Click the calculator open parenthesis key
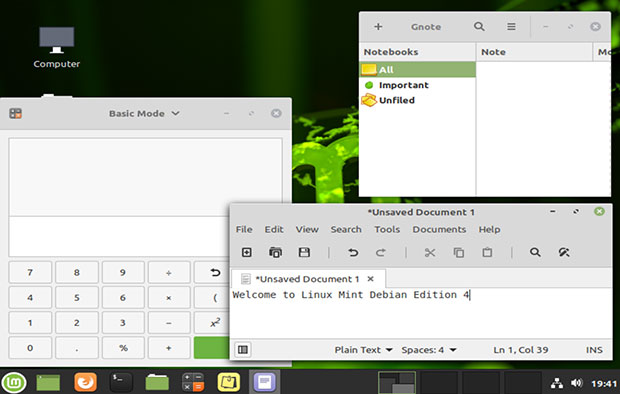Viewport: 620px width, 394px height. tap(212, 297)
